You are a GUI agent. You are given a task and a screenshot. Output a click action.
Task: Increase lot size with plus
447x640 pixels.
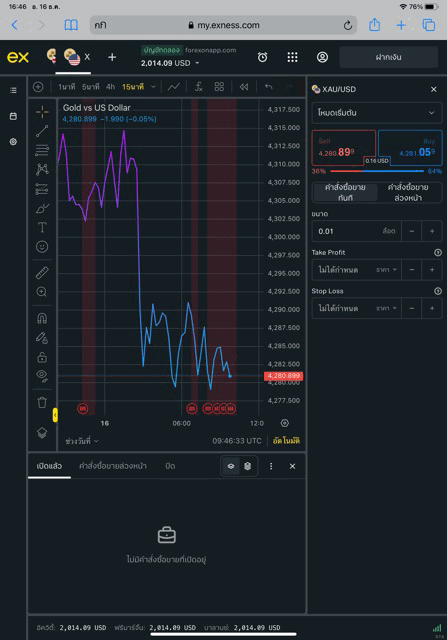[432, 231]
